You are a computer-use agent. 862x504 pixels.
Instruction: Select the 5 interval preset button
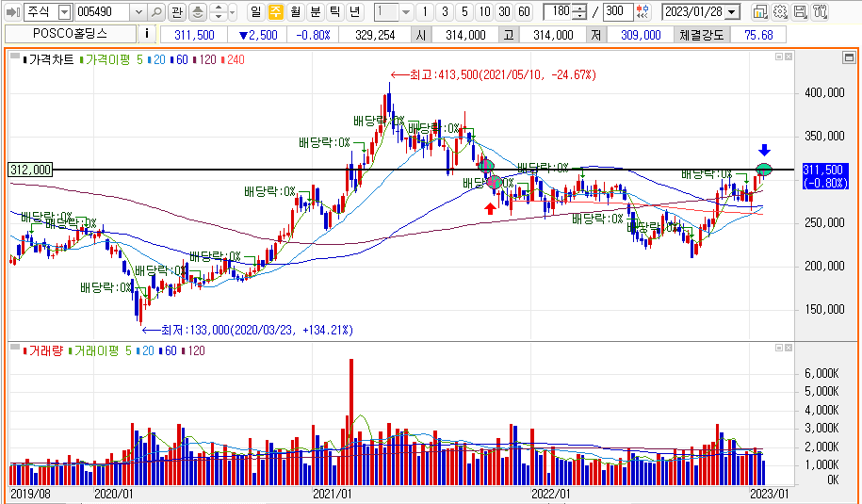click(x=464, y=11)
